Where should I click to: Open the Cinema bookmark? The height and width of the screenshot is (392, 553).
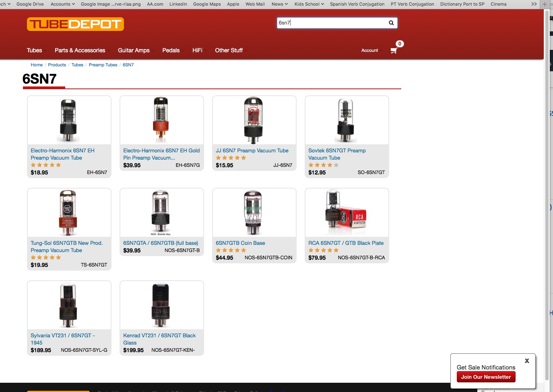499,4
